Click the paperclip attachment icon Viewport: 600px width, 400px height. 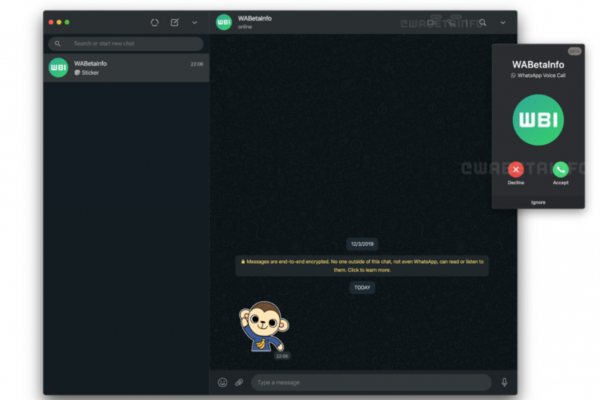coord(239,382)
